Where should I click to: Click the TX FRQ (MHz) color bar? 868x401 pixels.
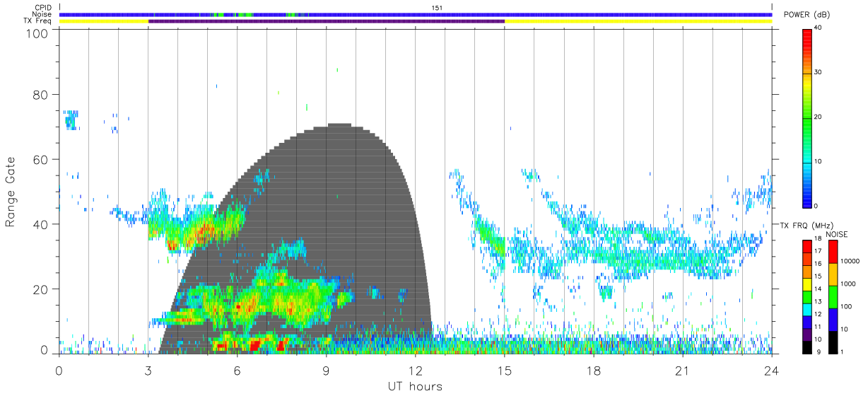807,296
